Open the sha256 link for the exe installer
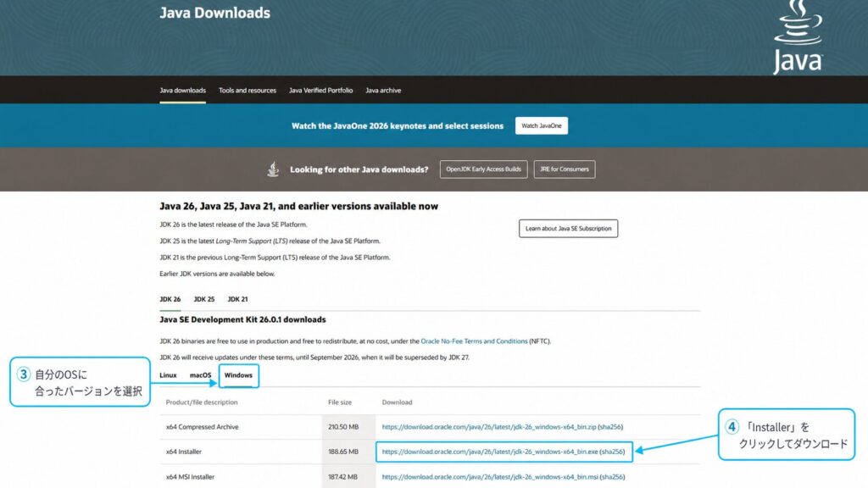This screenshot has height=488, width=868. click(x=612, y=452)
